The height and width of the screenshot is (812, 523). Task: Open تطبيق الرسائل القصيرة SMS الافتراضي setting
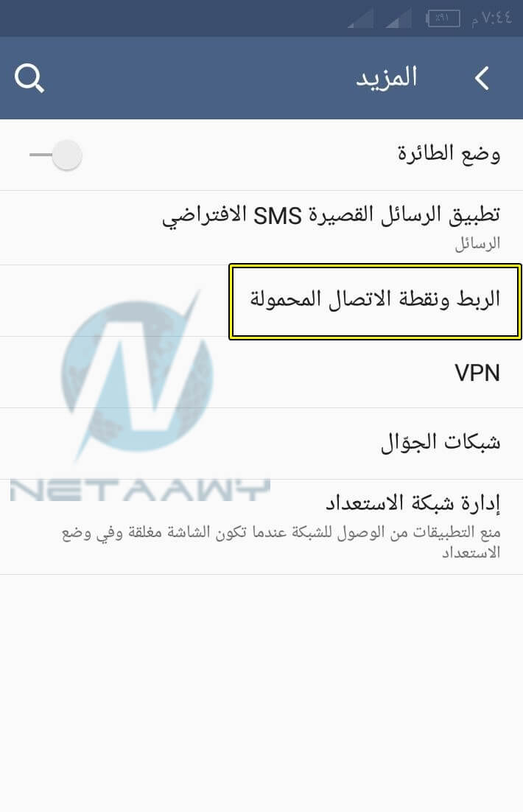point(261,228)
